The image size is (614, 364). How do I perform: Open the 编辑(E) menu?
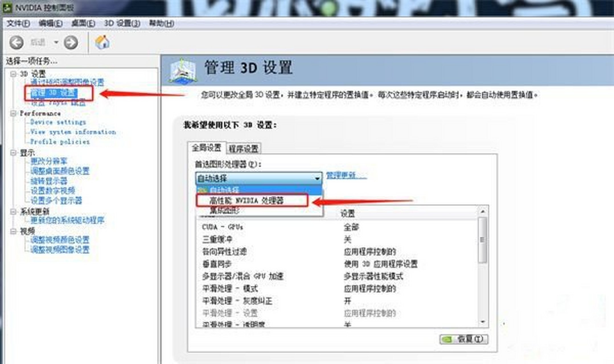click(50, 23)
